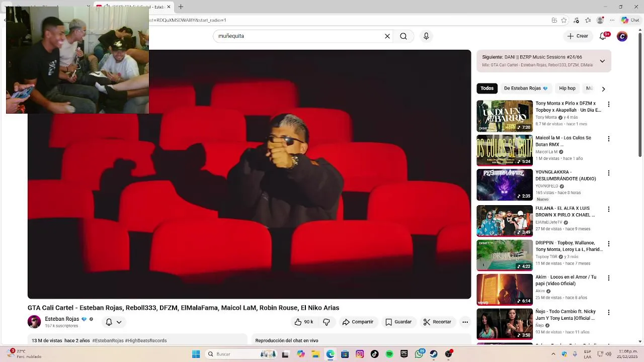Open Instagram from the taskbar
Screen dimensions: 644x362
[x=360, y=354]
